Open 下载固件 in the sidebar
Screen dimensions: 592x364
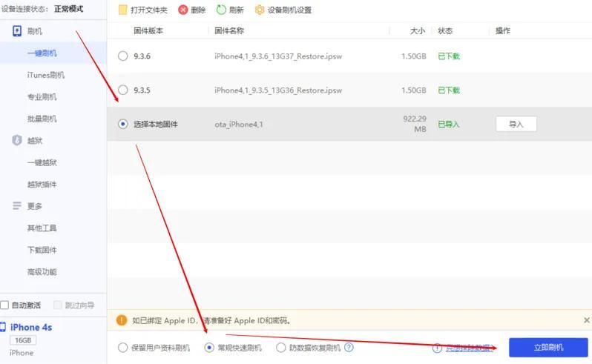pyautogui.click(x=42, y=250)
